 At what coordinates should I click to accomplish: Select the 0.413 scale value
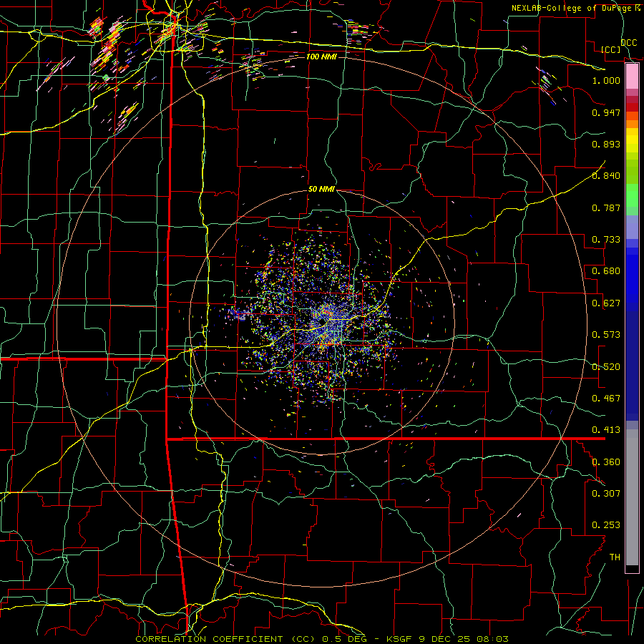coord(606,429)
